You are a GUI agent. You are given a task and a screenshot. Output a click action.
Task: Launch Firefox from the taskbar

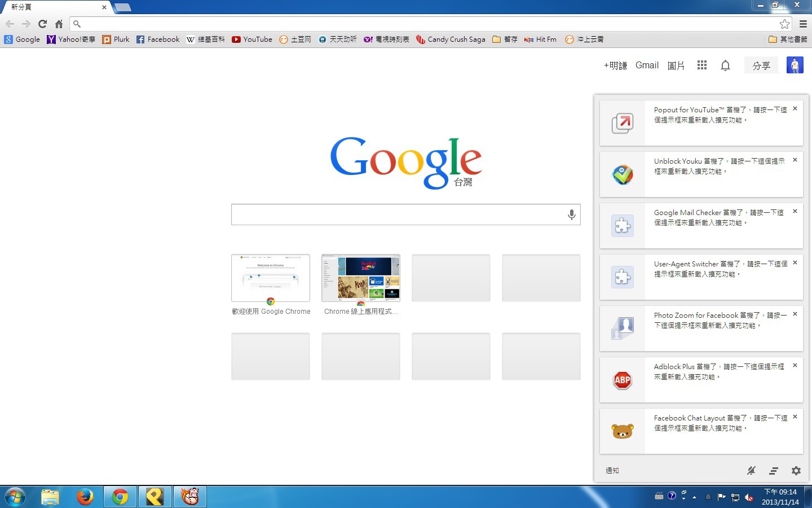tap(85, 497)
